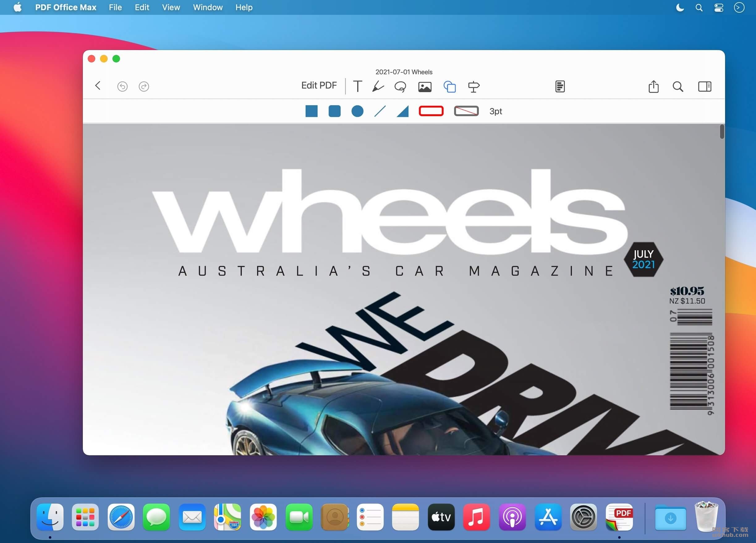Screen dimensions: 756x543
Task: Choose the insert image tool
Action: coord(425,87)
